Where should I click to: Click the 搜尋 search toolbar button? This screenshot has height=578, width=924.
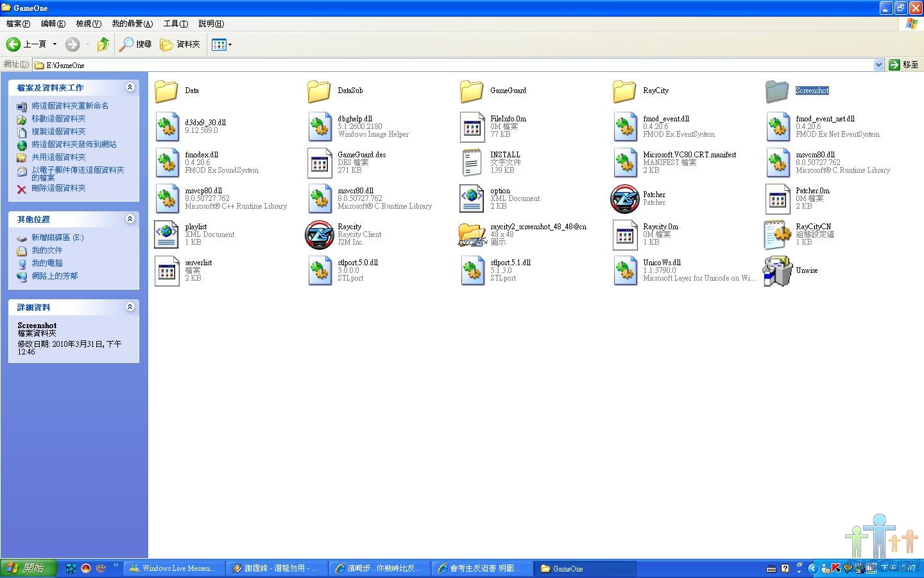pos(136,44)
